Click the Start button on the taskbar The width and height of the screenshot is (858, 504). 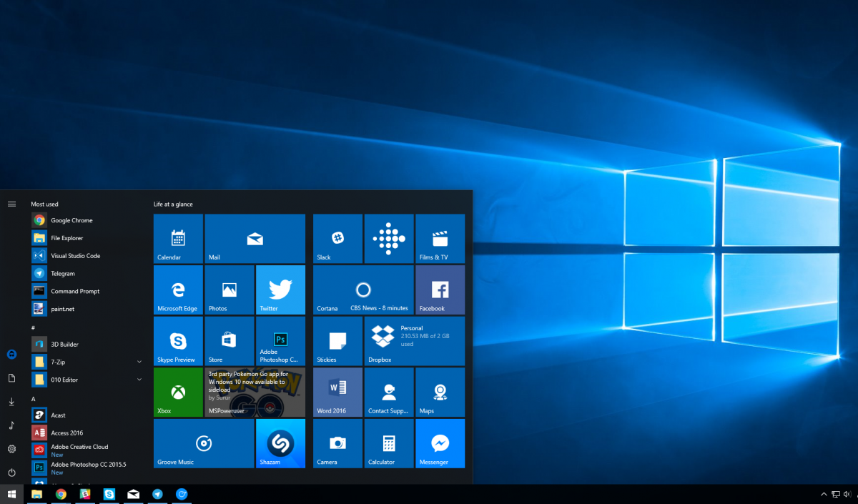[13, 494]
